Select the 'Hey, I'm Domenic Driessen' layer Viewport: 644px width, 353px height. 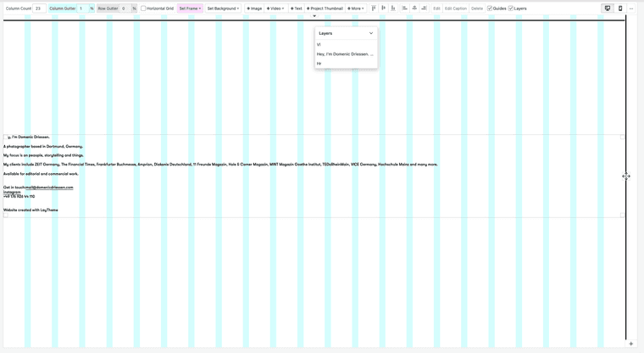click(x=345, y=54)
